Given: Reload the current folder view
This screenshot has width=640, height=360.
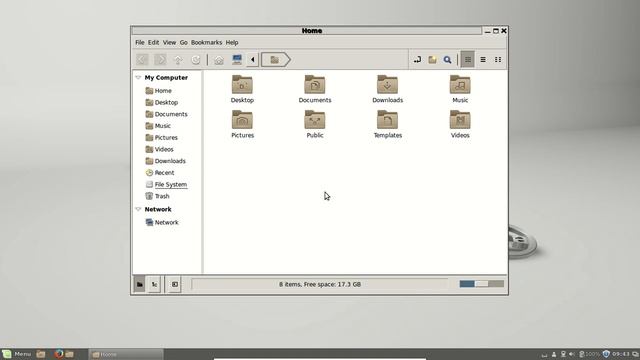Looking at the screenshot, I should (x=196, y=60).
